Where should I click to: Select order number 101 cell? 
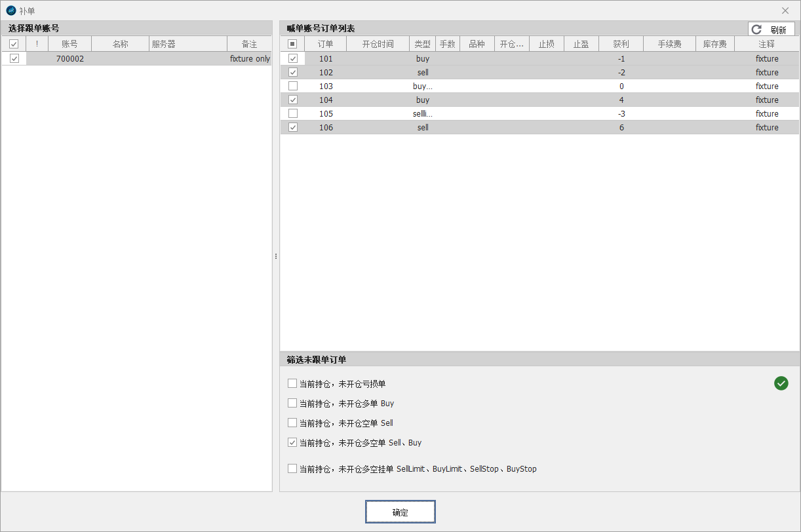[x=326, y=58]
